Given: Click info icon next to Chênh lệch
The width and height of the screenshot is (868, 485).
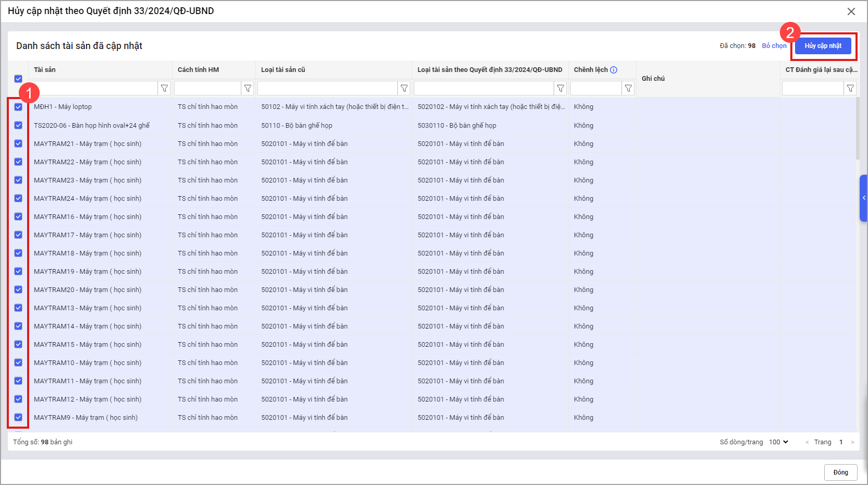Looking at the screenshot, I should point(614,70).
